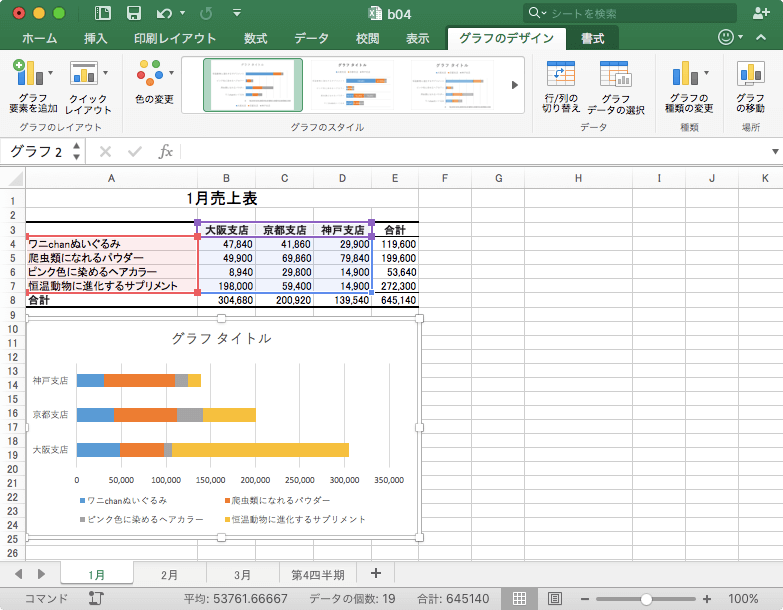
Task: Switch to sheet 2月
Action: tap(169, 575)
